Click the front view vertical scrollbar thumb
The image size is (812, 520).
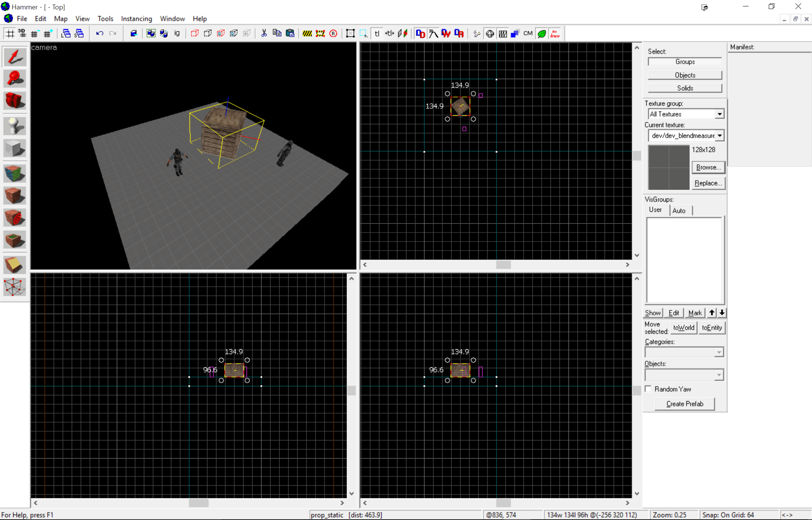351,390
